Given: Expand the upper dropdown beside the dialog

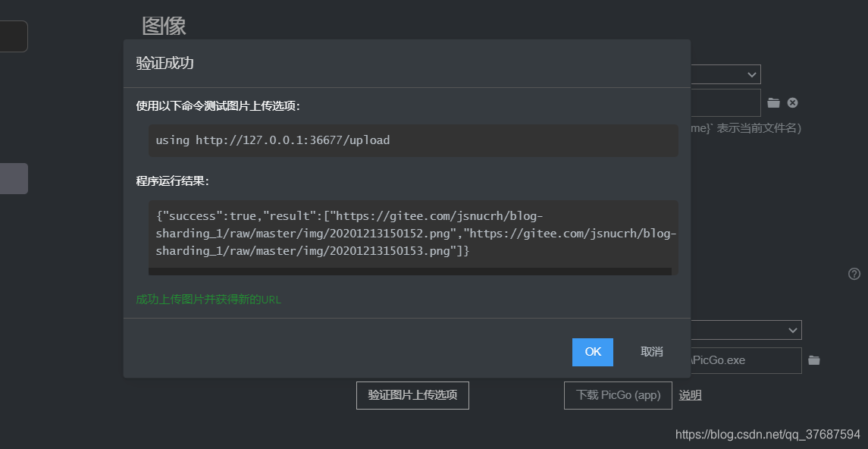Looking at the screenshot, I should 725,74.
